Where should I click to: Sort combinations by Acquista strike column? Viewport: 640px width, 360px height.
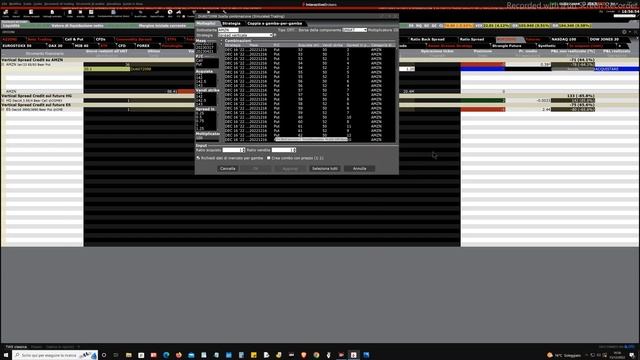[x=309, y=45]
